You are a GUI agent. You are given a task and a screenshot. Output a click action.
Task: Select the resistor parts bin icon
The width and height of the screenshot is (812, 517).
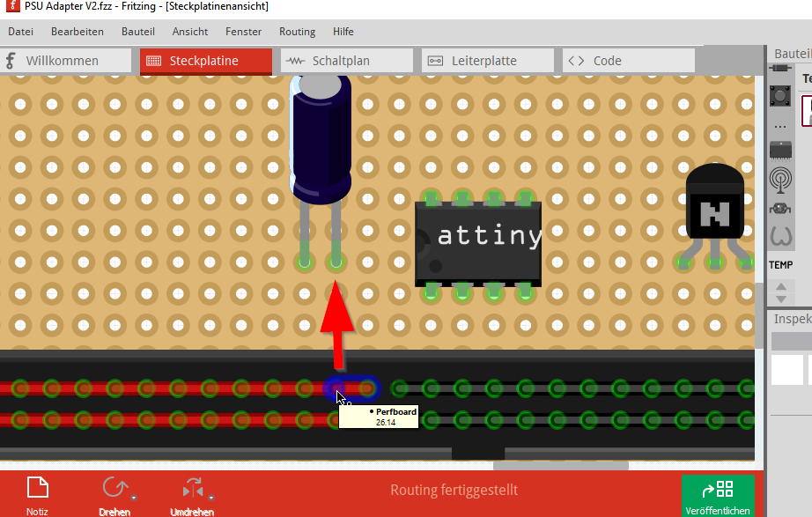780,68
